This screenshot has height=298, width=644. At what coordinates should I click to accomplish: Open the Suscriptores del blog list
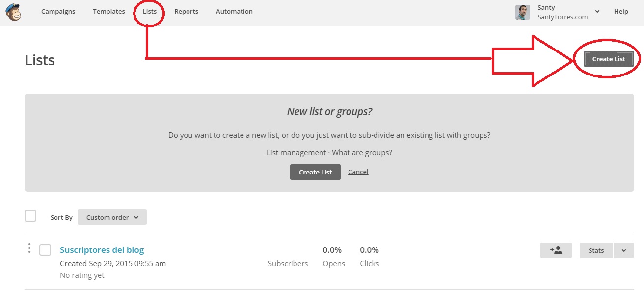pyautogui.click(x=102, y=250)
